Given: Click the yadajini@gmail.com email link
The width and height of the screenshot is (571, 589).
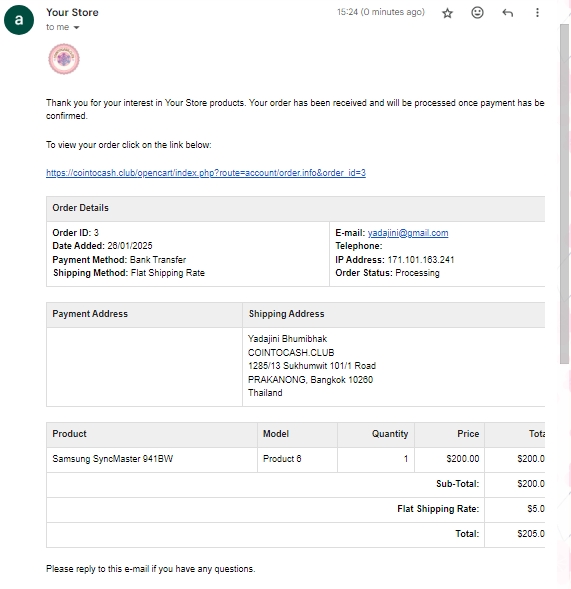Looking at the screenshot, I should (408, 233).
